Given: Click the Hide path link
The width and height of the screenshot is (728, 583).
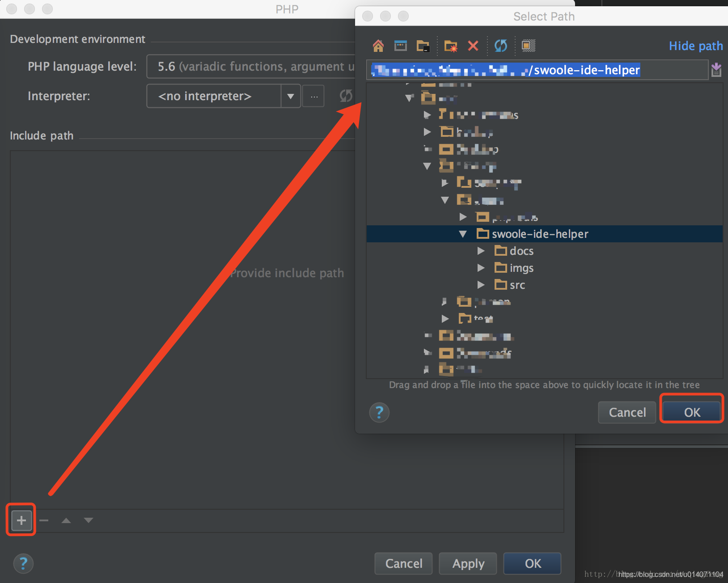Looking at the screenshot, I should tap(696, 46).
